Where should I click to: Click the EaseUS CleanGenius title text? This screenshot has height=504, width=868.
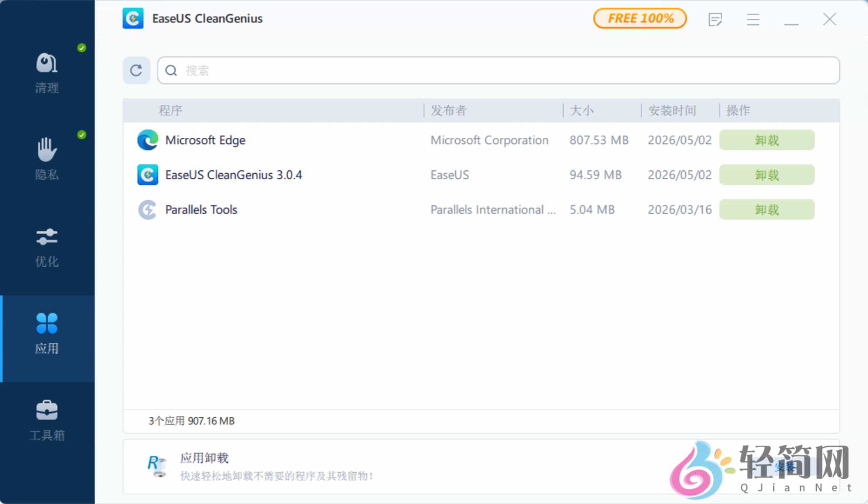tap(207, 18)
